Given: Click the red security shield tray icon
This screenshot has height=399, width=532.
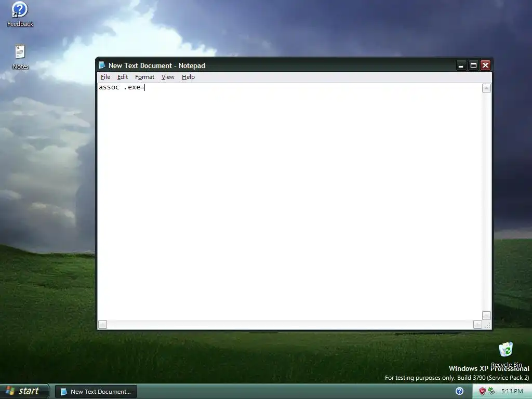Looking at the screenshot, I should click(482, 391).
